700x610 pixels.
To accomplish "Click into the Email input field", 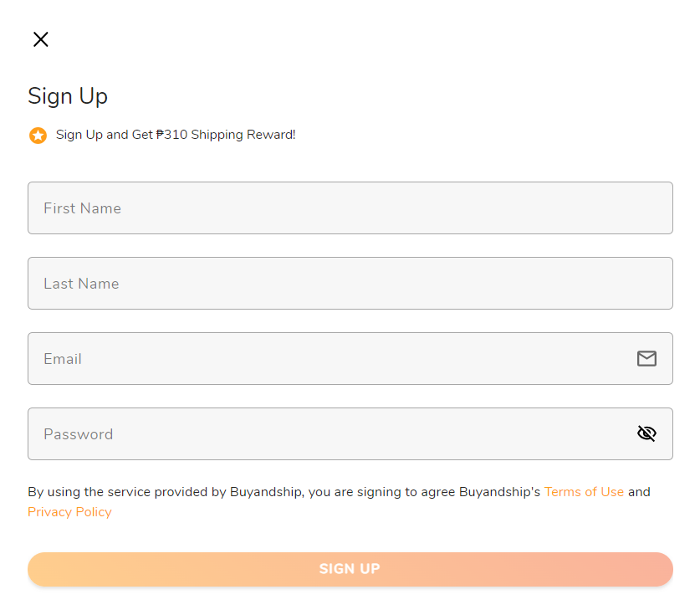I will pyautogui.click(x=350, y=359).
